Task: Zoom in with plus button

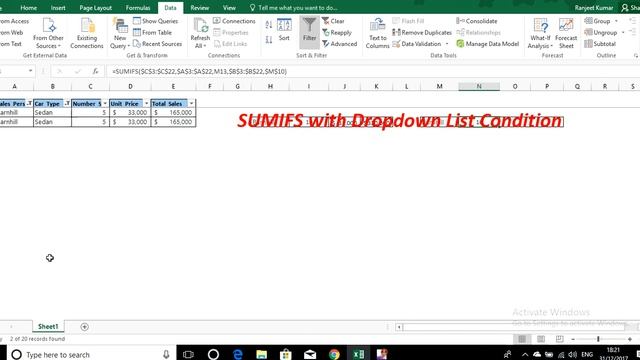Action: point(630,339)
